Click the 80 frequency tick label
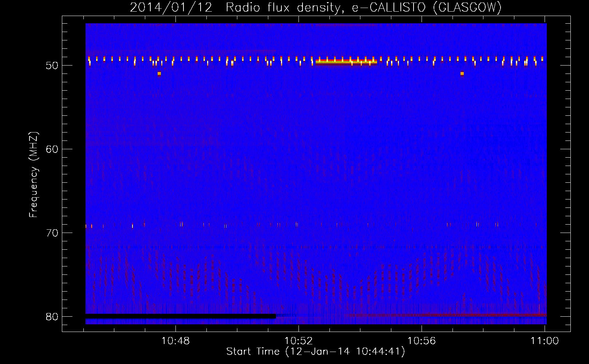 point(52,317)
